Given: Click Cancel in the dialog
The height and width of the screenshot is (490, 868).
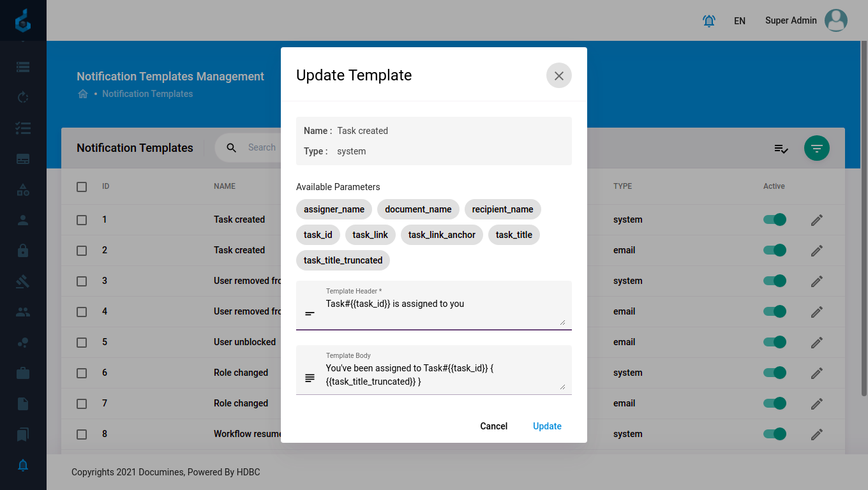Looking at the screenshot, I should pos(493,426).
